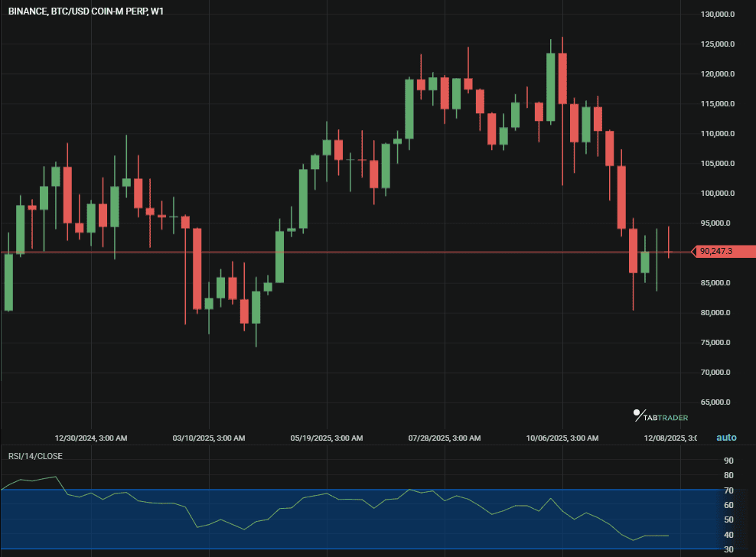Select the 05/19/2025 date marker
The image size is (756, 557).
click(x=327, y=438)
